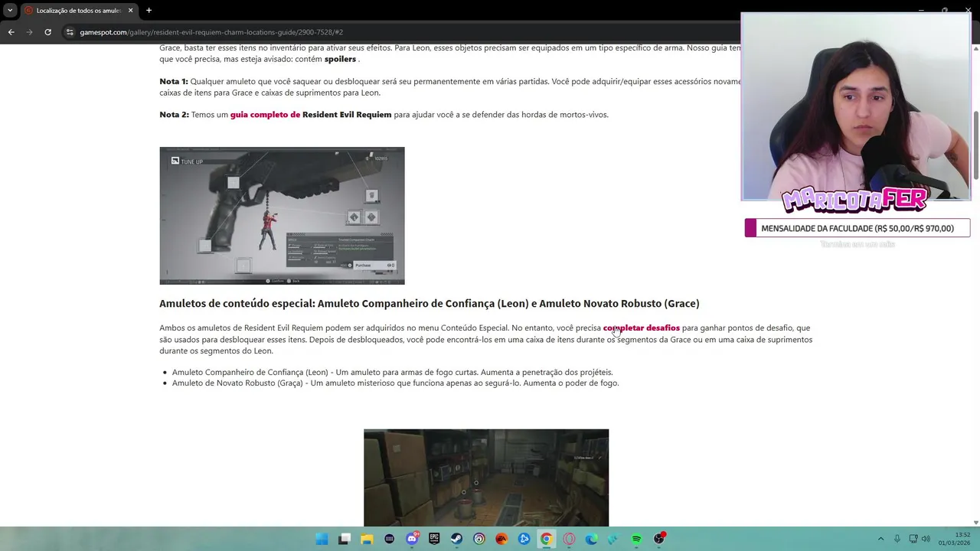Image resolution: width=980 pixels, height=551 pixels.
Task: Follow the 'completar desafios' link
Action: tap(642, 328)
